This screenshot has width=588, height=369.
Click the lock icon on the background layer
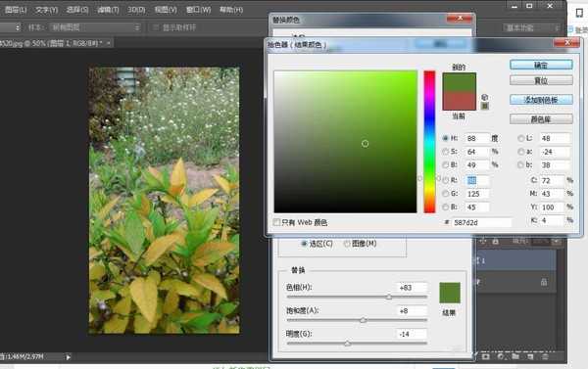(x=544, y=282)
